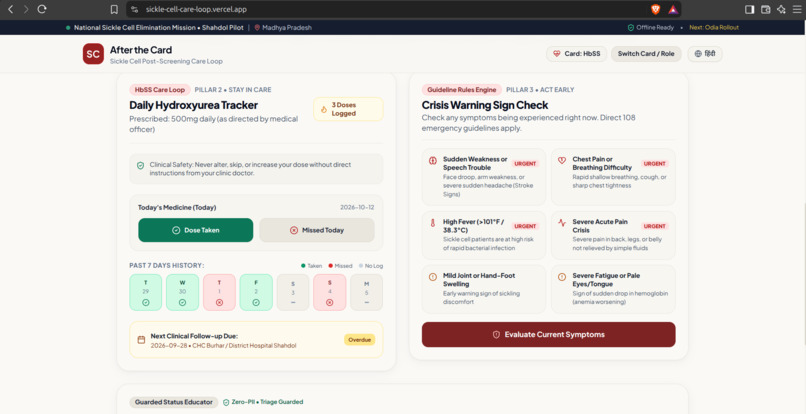The height and width of the screenshot is (414, 806).
Task: Click the browser forward arrow
Action: (x=26, y=9)
